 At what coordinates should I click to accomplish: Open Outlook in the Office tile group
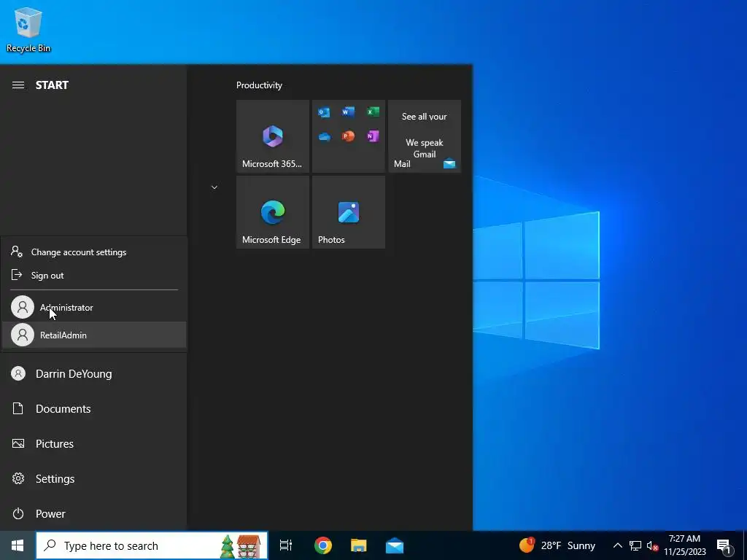pyautogui.click(x=324, y=112)
